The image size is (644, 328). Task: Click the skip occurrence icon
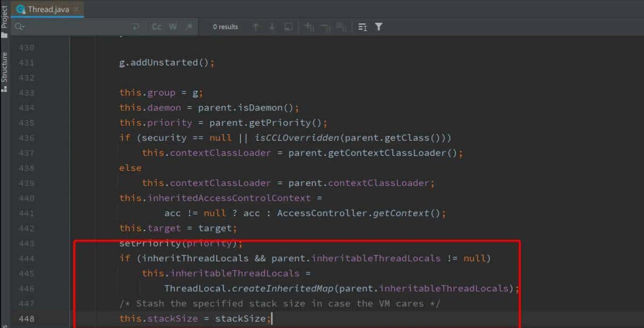(x=325, y=27)
